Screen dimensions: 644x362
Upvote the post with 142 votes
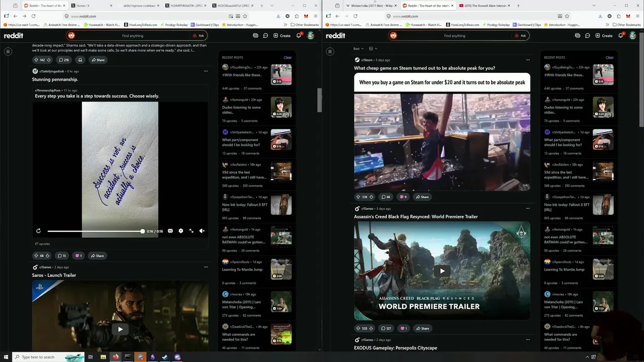[36, 60]
